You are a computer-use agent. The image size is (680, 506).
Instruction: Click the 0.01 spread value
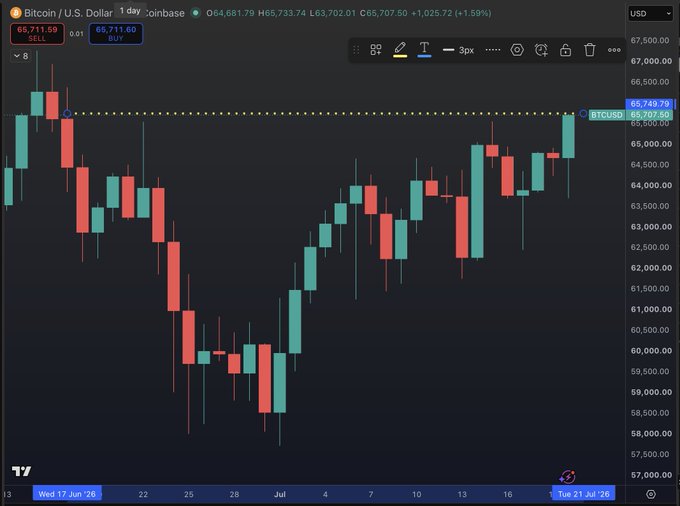point(76,34)
